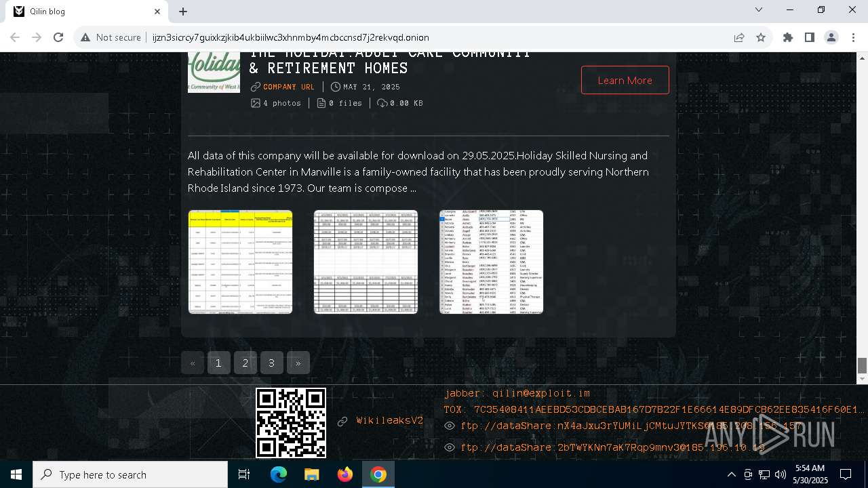Expand the tab search dropdown arrow
This screenshot has width=868, height=488.
click(759, 9)
